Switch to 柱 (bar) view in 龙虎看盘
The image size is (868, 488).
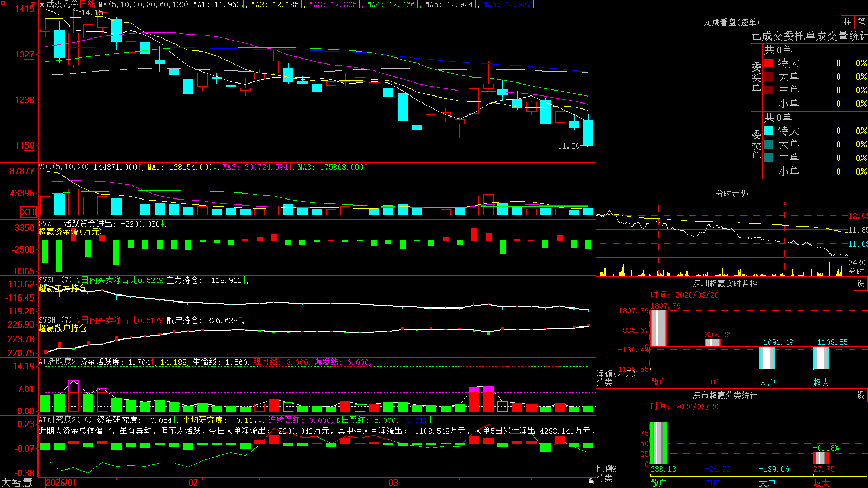pyautogui.click(x=847, y=22)
